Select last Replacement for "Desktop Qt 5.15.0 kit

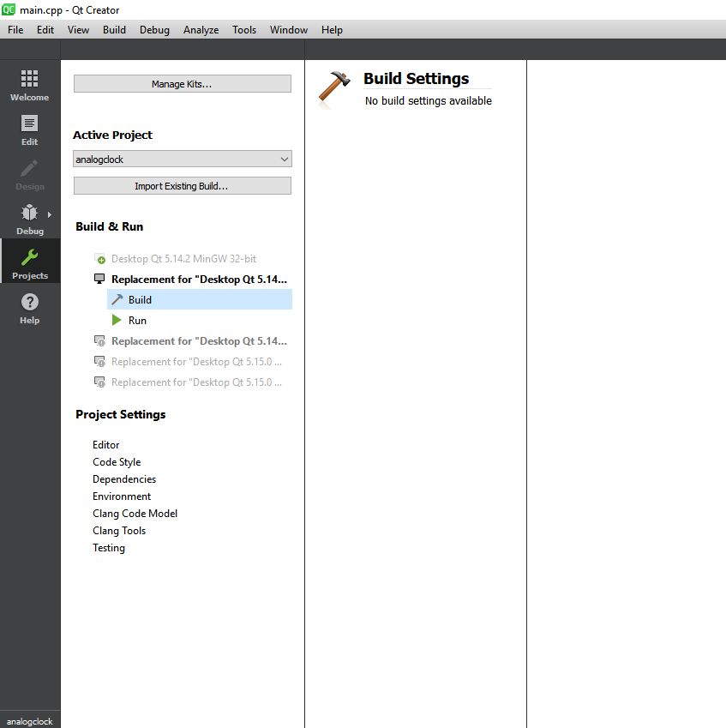point(196,382)
